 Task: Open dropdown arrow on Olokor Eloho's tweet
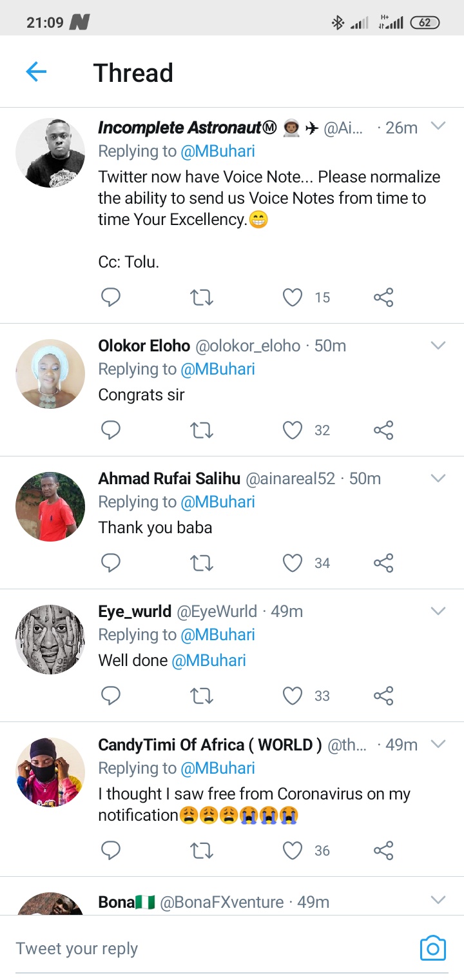[438, 346]
